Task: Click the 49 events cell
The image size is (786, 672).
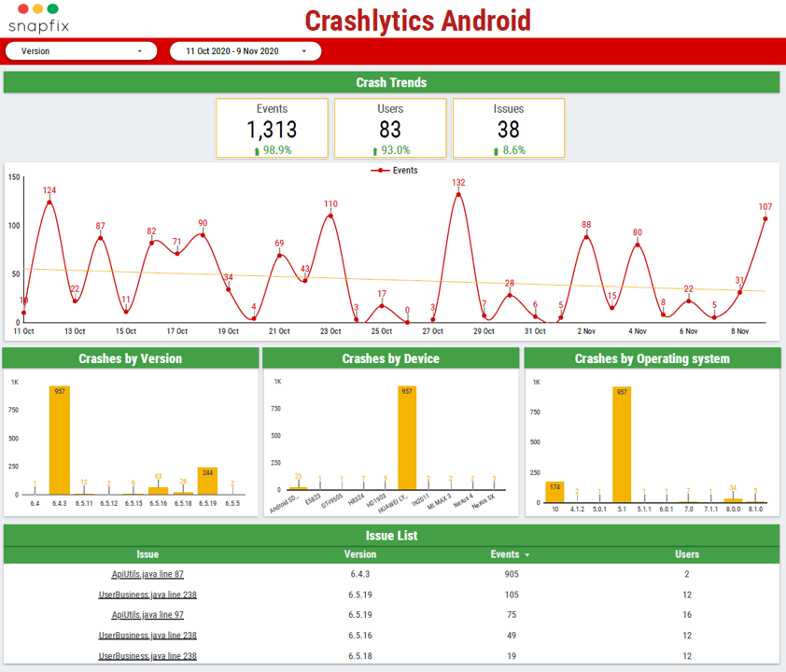Action: coord(512,636)
